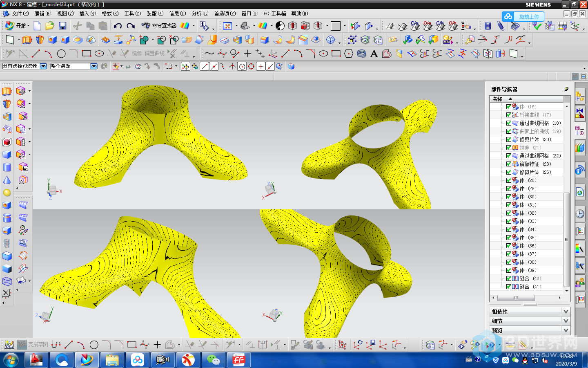
Task: Select the Sphere feature icon in left toolbar
Action: (x=7, y=193)
